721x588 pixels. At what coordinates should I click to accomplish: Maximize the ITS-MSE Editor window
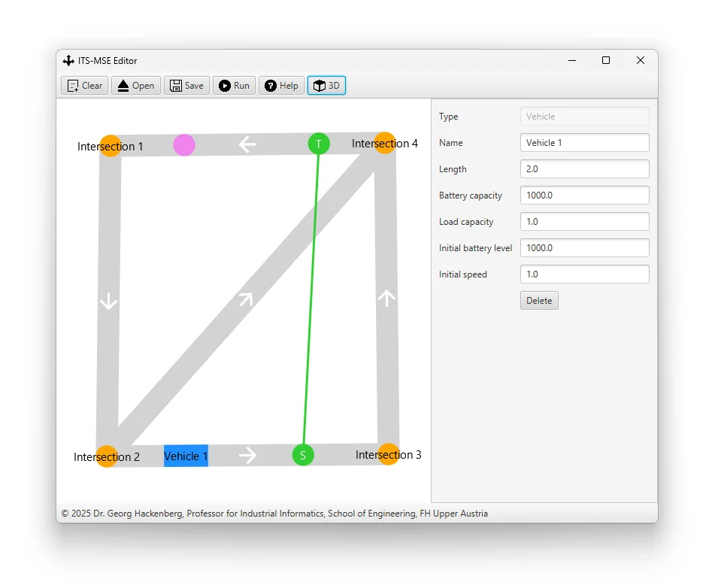coord(606,61)
